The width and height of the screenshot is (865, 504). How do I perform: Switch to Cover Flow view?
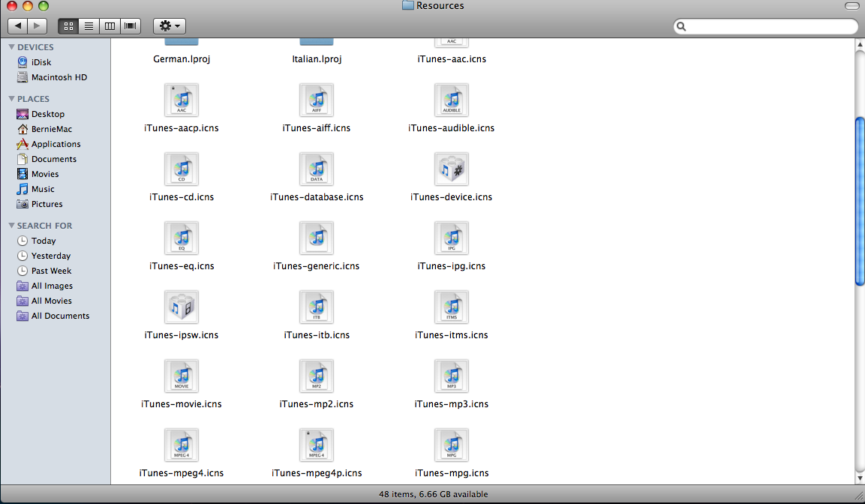[131, 26]
